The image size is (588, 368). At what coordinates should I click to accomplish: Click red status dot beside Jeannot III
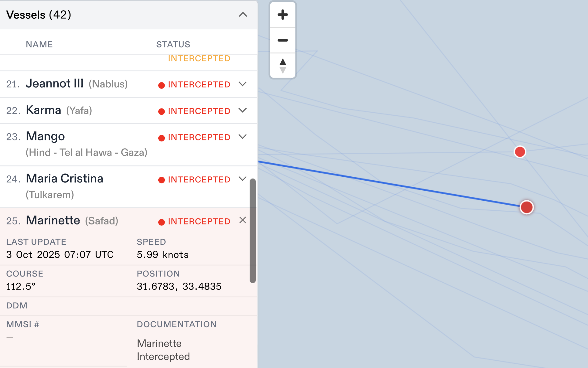[161, 85]
